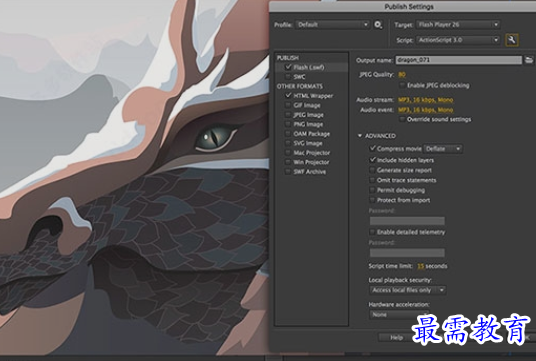Uncheck HTML Wrapper format
The width and height of the screenshot is (536, 361).
point(288,95)
